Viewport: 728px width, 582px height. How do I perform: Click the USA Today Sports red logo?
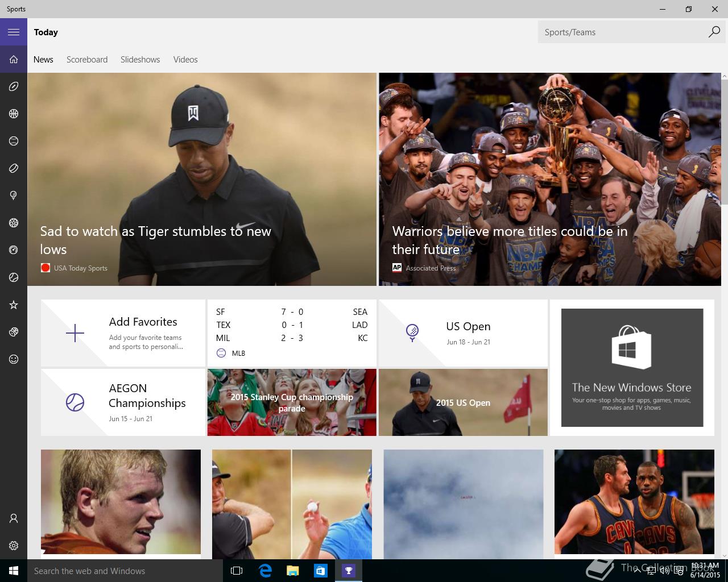pos(45,268)
